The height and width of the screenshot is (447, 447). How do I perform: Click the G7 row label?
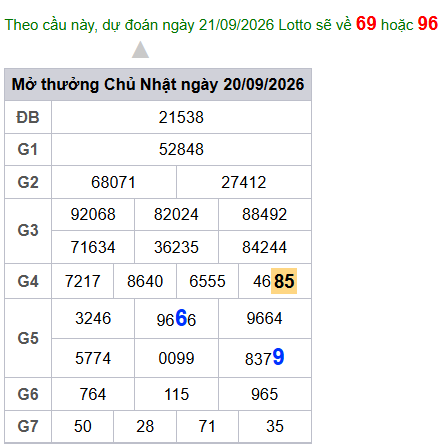click(28, 426)
